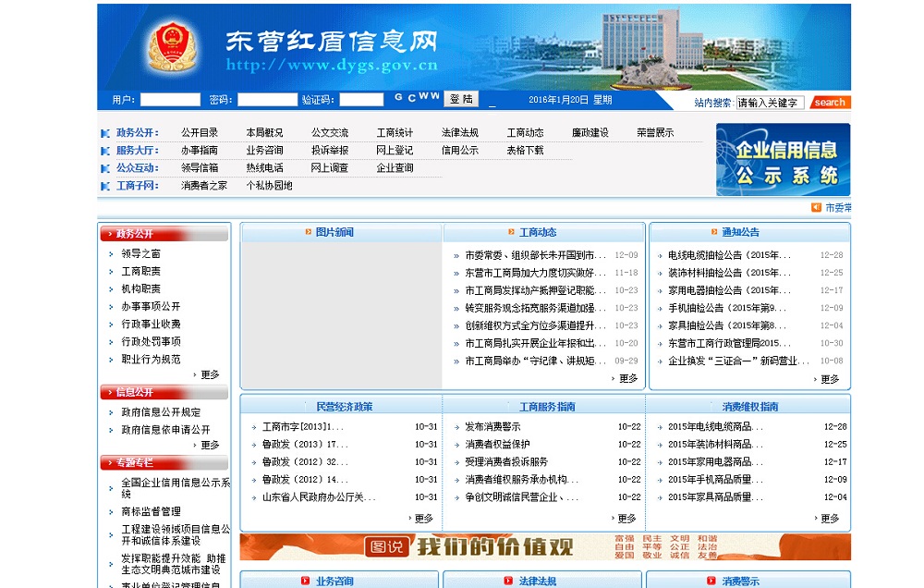This screenshot has height=588, width=924.
Task: Open notice 电线电缆抽检公告
Action: coord(730,255)
